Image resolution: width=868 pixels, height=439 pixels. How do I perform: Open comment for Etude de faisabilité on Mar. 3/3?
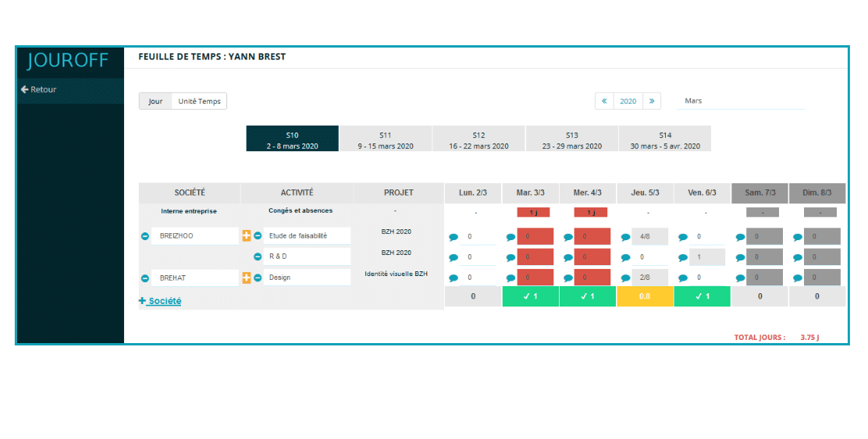click(510, 237)
